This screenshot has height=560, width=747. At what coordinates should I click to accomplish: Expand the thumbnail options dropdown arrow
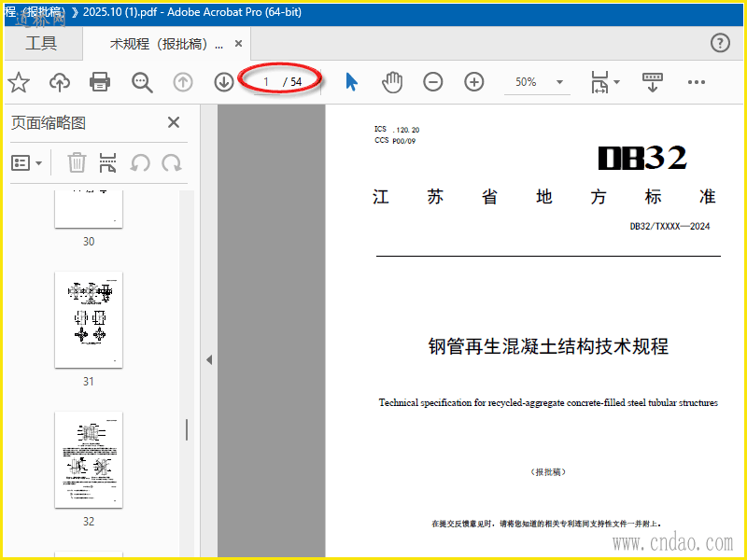point(39,163)
